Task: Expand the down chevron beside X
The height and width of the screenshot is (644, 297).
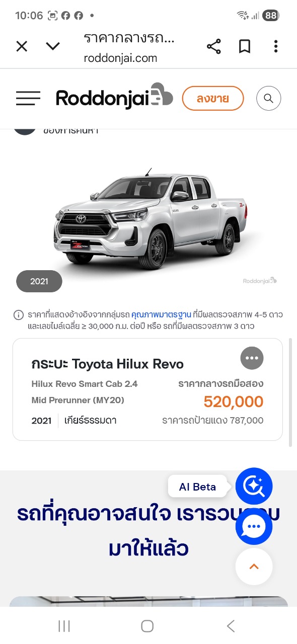Action: [x=53, y=47]
